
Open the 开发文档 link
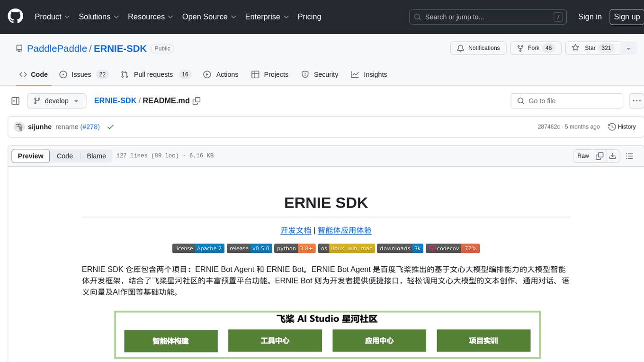coord(296,230)
